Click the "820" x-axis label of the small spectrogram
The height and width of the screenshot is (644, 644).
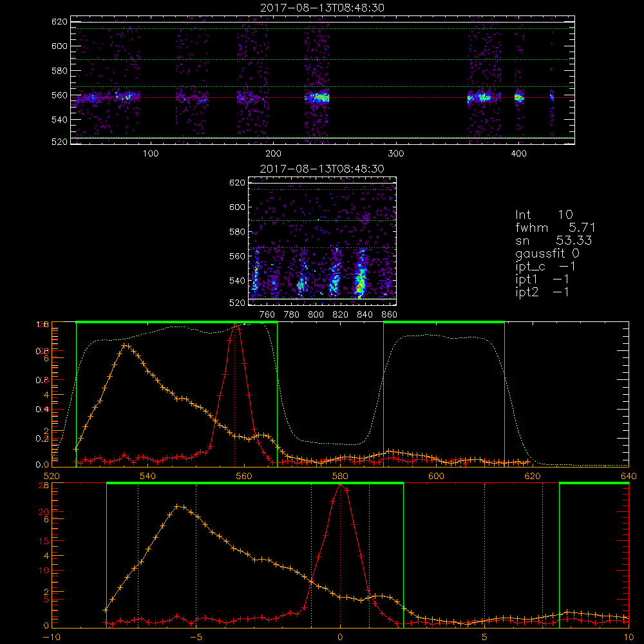341,315
